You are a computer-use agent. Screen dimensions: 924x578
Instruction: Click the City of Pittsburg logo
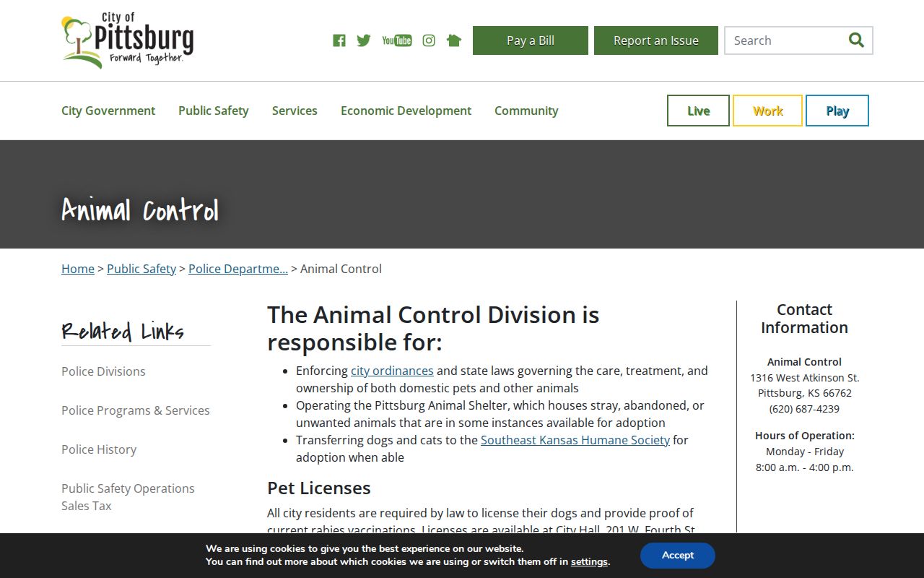click(x=128, y=40)
